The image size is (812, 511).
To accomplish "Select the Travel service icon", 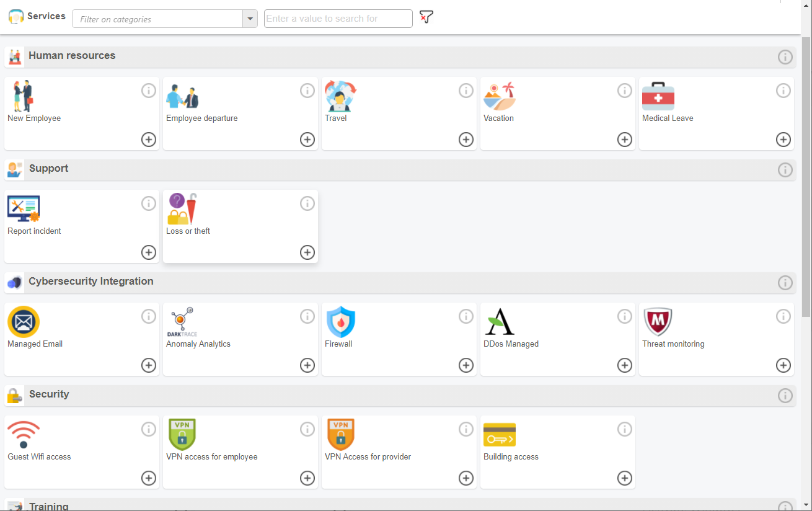I will point(339,96).
